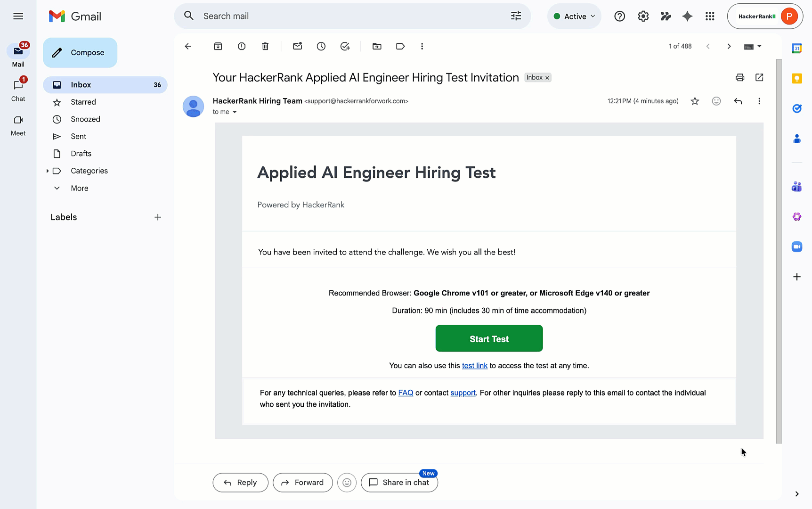Viewport: 812px width, 509px height.
Task: Click the green Start Test button
Action: (489, 338)
